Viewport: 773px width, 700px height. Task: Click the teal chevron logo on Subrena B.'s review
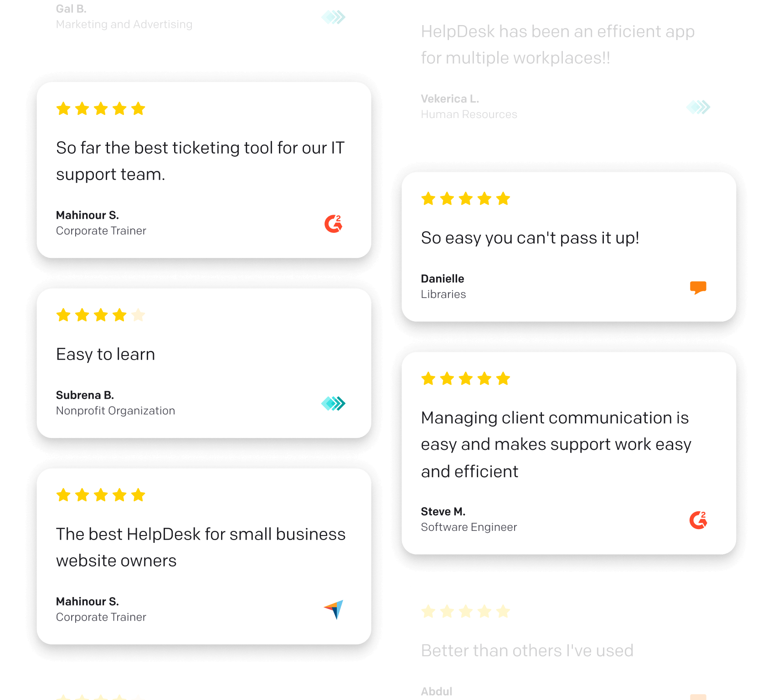point(333,403)
